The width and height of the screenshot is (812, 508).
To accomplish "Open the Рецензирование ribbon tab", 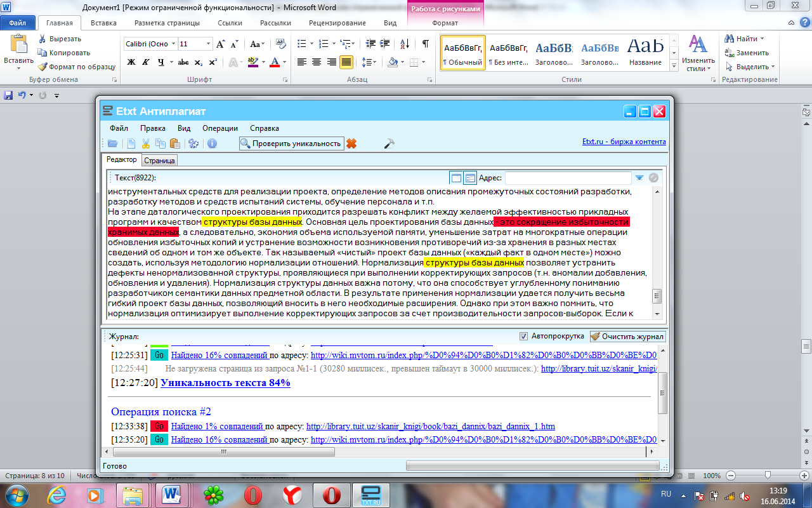I will pyautogui.click(x=337, y=23).
